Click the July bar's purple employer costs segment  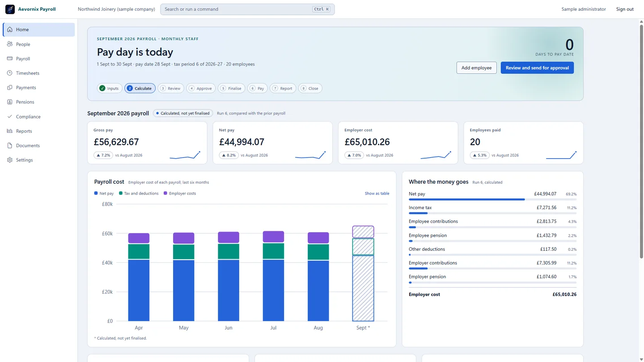click(x=273, y=237)
